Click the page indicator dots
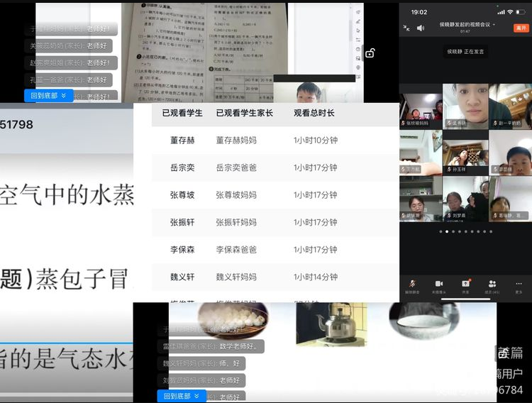 click(x=465, y=231)
